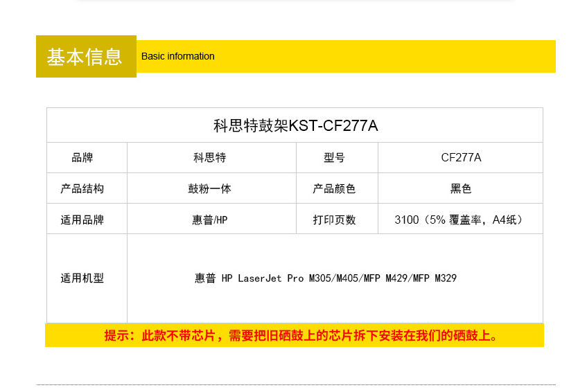
Task: Click the 产品颜色 label cell
Action: [337, 188]
